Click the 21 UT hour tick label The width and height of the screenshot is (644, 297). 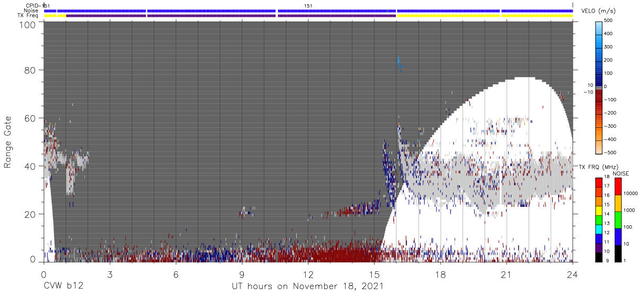[x=506, y=274]
